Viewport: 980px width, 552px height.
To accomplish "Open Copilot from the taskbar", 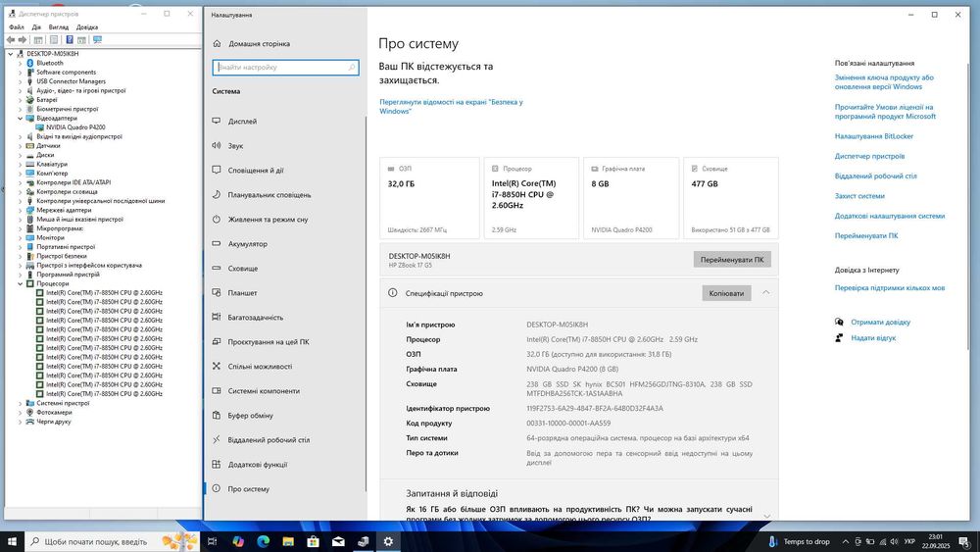I will pos(238,541).
